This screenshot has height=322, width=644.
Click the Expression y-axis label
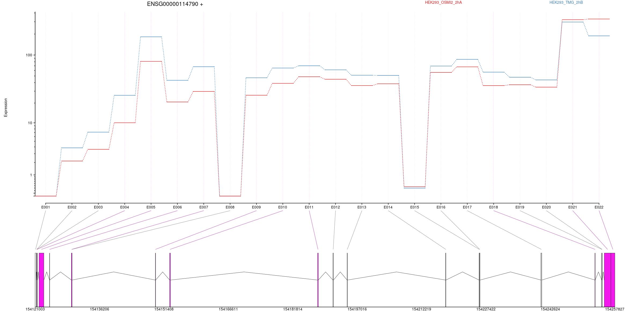6,108
